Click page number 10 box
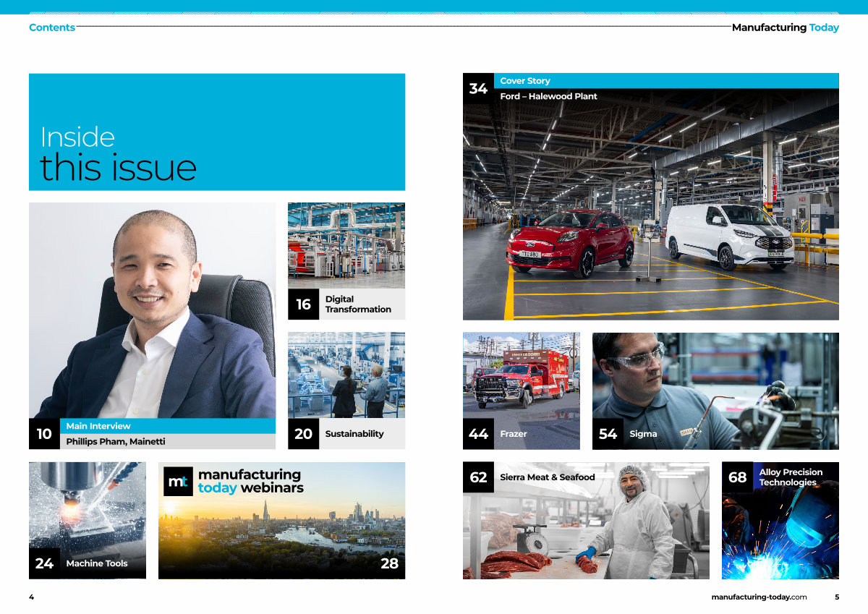868x614 pixels. 44,434
